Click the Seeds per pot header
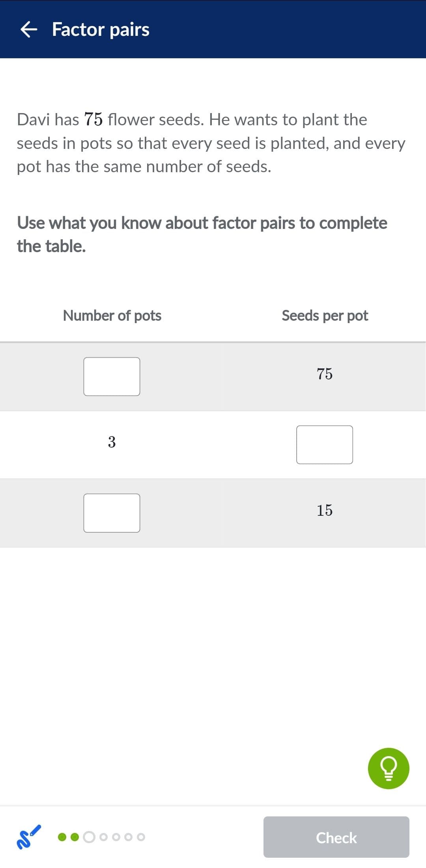Screen dimensions: 426x868 (x=325, y=315)
